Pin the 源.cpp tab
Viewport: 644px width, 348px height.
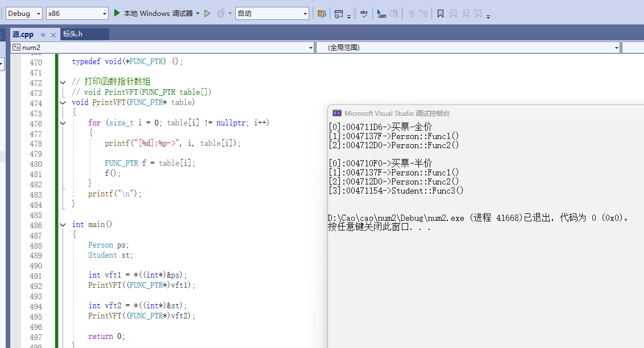click(43, 35)
